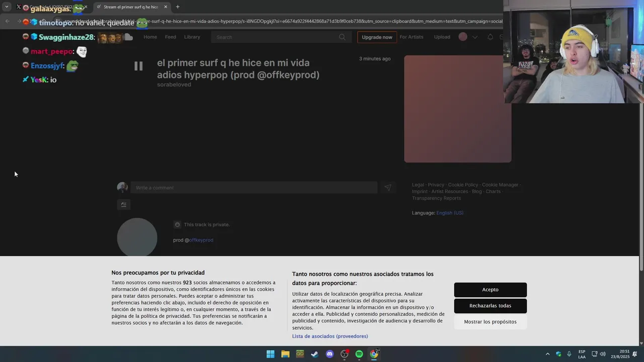Go to Home in SoundCloud nav
The width and height of the screenshot is (644, 362).
tap(150, 37)
